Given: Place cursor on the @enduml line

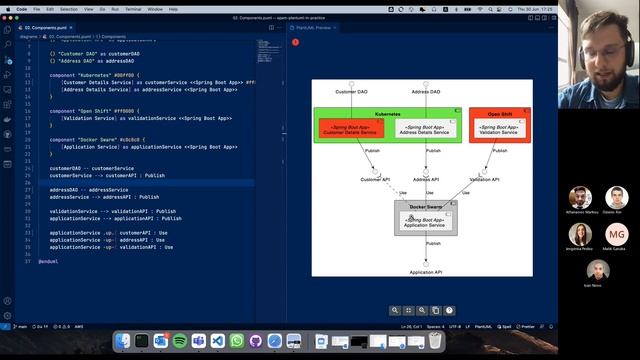Looking at the screenshot, I should click(48, 261).
